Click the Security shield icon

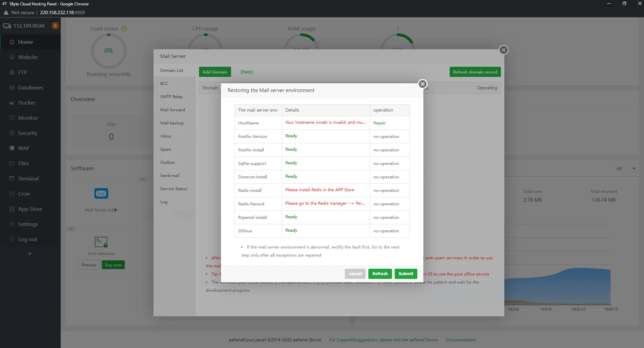tap(12, 133)
